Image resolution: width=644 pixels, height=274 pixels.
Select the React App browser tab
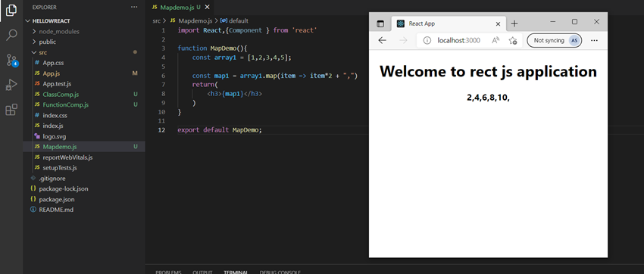[x=448, y=23]
